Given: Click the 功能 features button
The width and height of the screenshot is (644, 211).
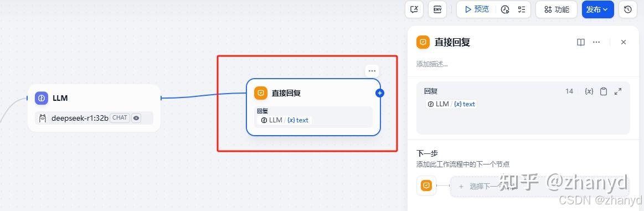Looking at the screenshot, I should click(557, 9).
